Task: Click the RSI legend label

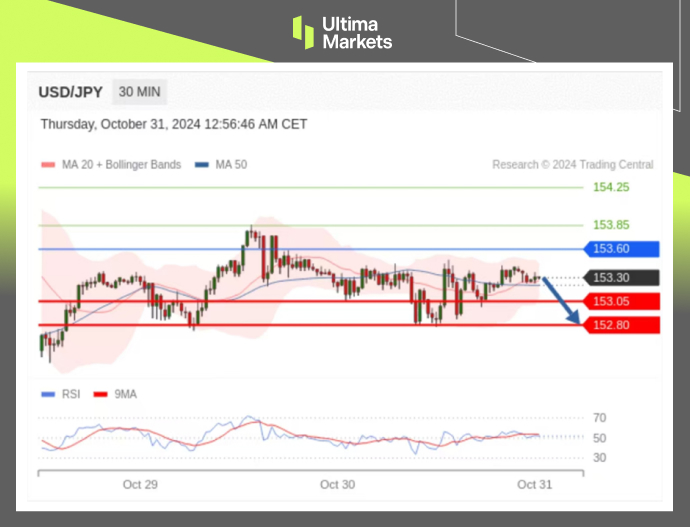Action: [x=71, y=394]
